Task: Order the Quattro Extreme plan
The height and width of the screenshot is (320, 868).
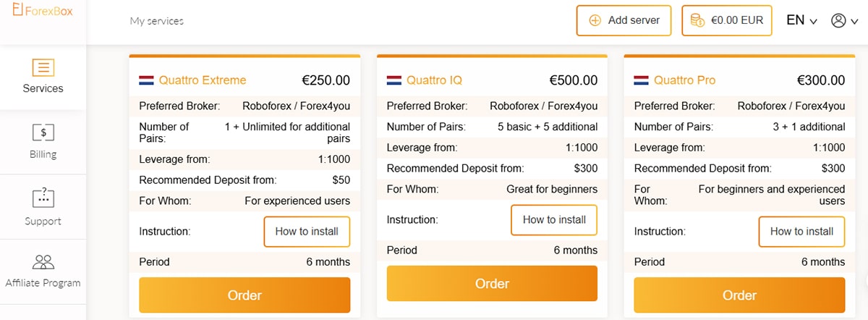Action: [244, 295]
